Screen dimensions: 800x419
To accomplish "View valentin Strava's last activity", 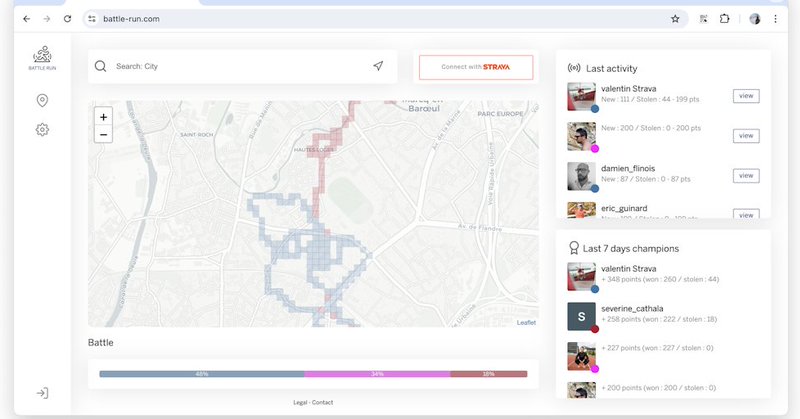I will (x=746, y=96).
